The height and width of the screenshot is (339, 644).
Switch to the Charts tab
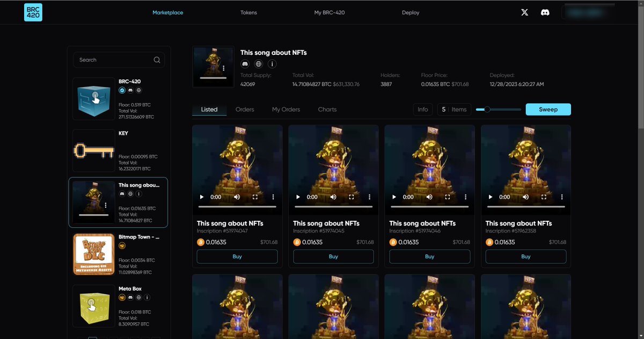pyautogui.click(x=327, y=110)
